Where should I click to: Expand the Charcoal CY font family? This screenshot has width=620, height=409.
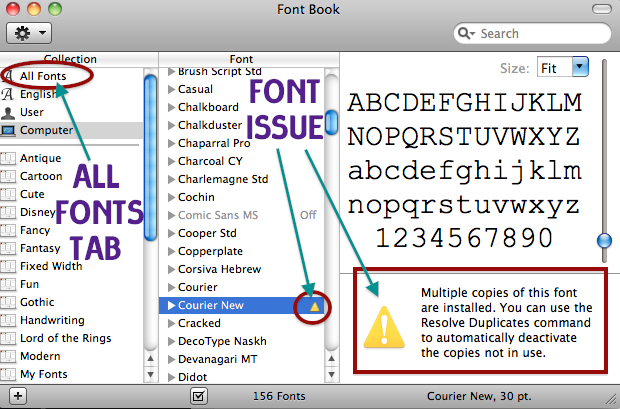171,161
